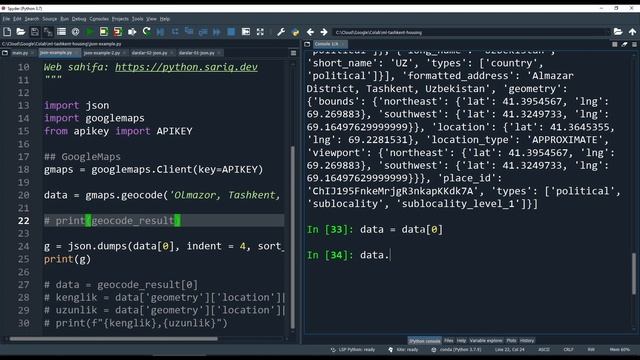Go back with left arrow
Image resolution: width=640 pixels, height=360 pixels.
tap(310, 32)
